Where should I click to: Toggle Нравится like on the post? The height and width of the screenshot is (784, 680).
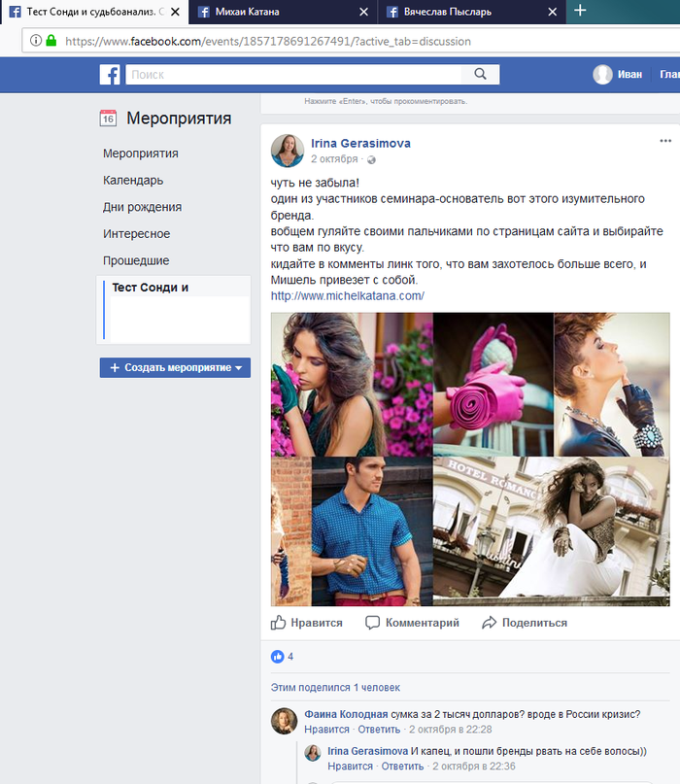coord(307,623)
